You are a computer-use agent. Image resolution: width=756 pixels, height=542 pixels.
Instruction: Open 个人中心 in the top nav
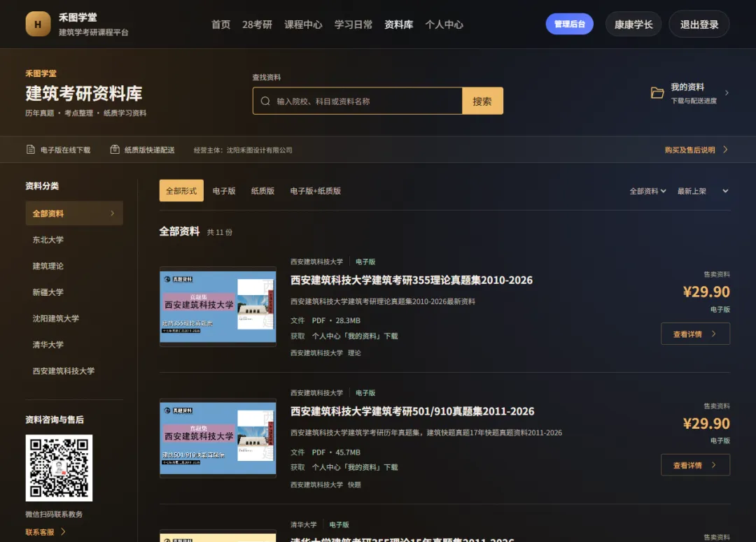point(444,24)
